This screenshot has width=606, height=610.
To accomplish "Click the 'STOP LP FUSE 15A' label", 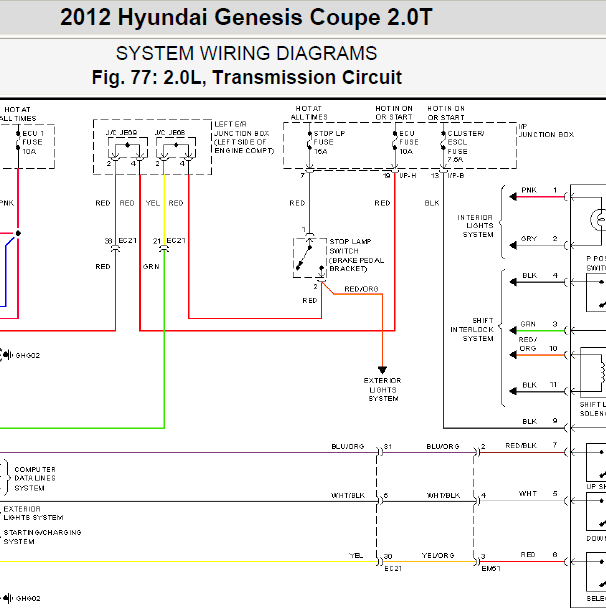I will coord(329,142).
